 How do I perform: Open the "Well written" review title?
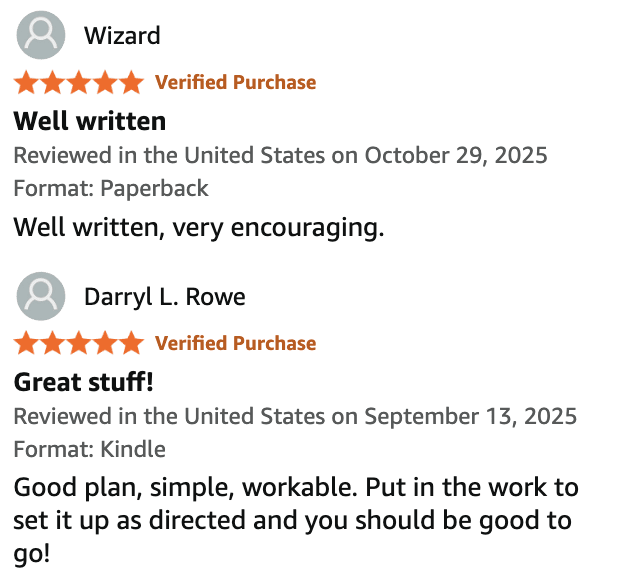(90, 121)
